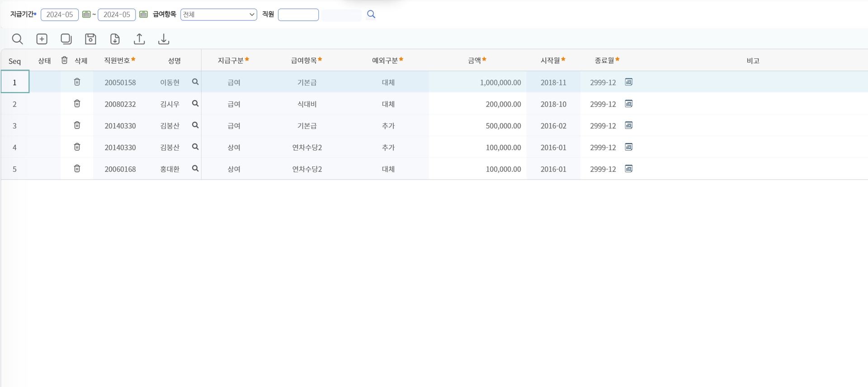This screenshot has height=387, width=868.
Task: Click employee number 20050158
Action: coord(120,82)
